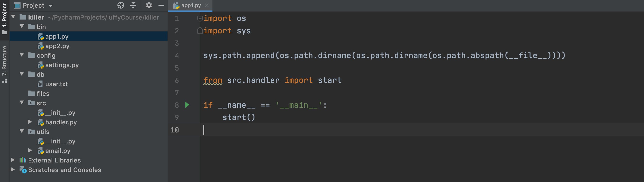
Task: Click the External Libraries bars icon
Action: pos(23,160)
